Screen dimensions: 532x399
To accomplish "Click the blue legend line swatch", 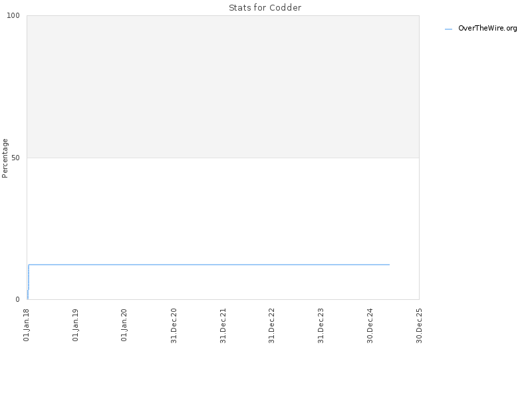I will tap(448, 29).
